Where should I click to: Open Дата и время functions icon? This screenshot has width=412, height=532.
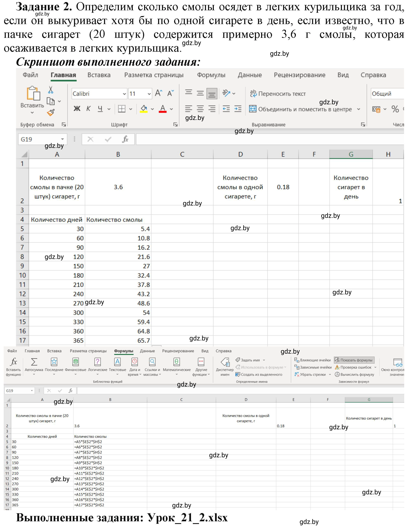(134, 362)
